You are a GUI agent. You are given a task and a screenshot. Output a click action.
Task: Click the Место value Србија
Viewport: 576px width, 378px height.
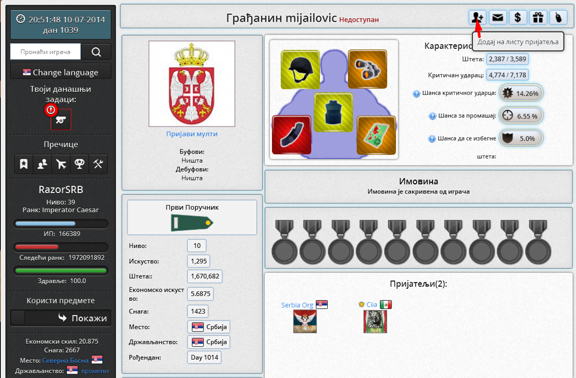coord(209,327)
